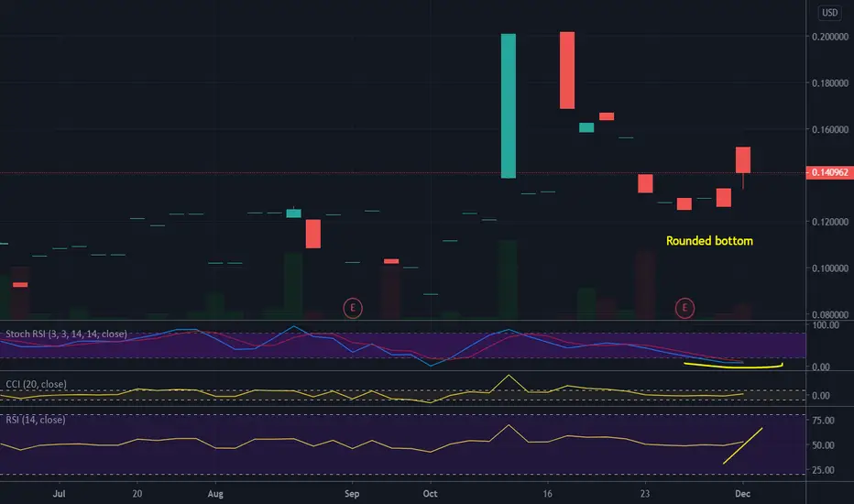Click the Oct date axis label

pos(431,494)
